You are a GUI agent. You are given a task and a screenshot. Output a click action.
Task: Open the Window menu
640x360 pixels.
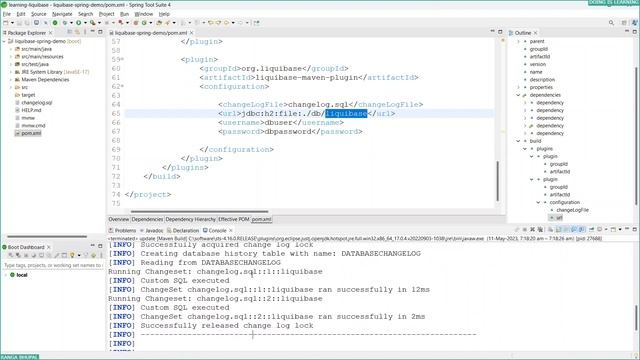pyautogui.click(x=144, y=14)
